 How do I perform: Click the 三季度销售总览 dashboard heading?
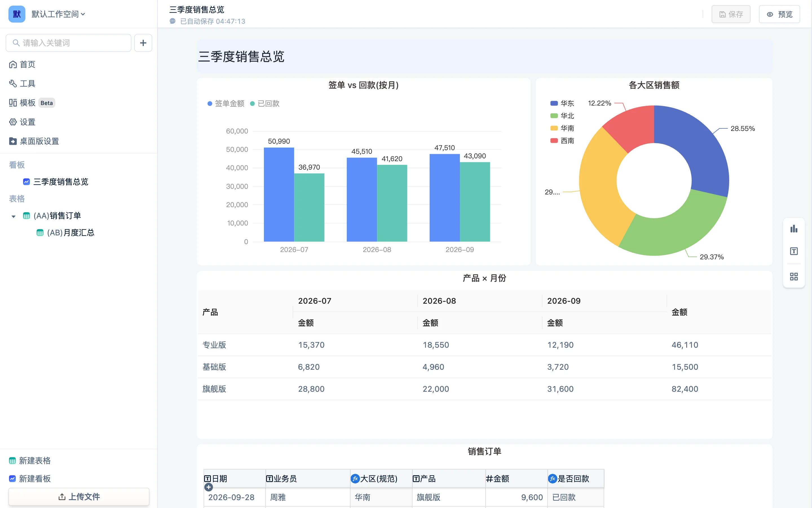(241, 56)
